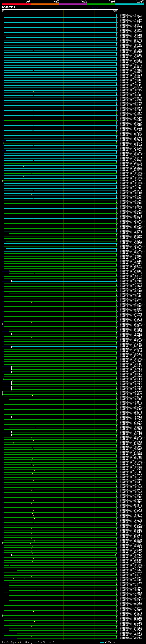The height and width of the screenshot is (644, 146).
Task: Click the white query sequence ruler bar
Action: (x=60, y=9)
